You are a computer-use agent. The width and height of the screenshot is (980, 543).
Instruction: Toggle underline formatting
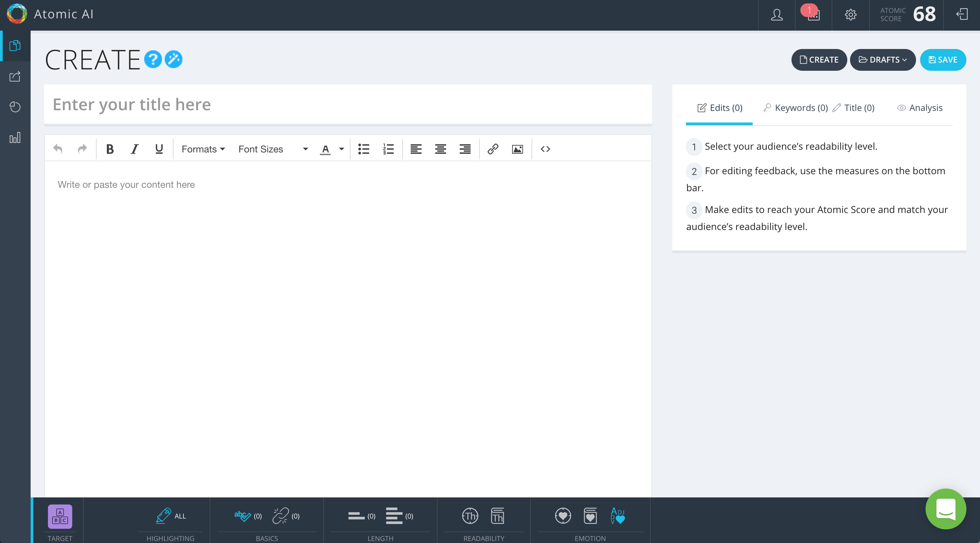click(159, 149)
